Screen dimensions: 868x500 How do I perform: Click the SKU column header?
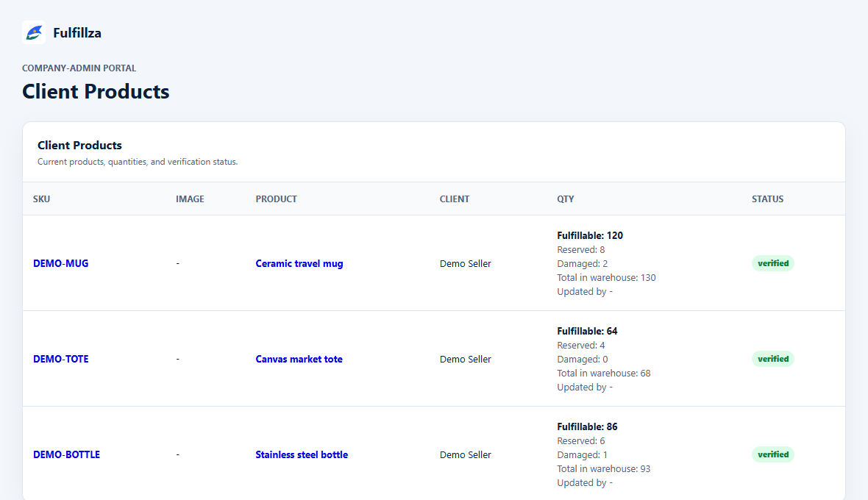pyautogui.click(x=41, y=199)
